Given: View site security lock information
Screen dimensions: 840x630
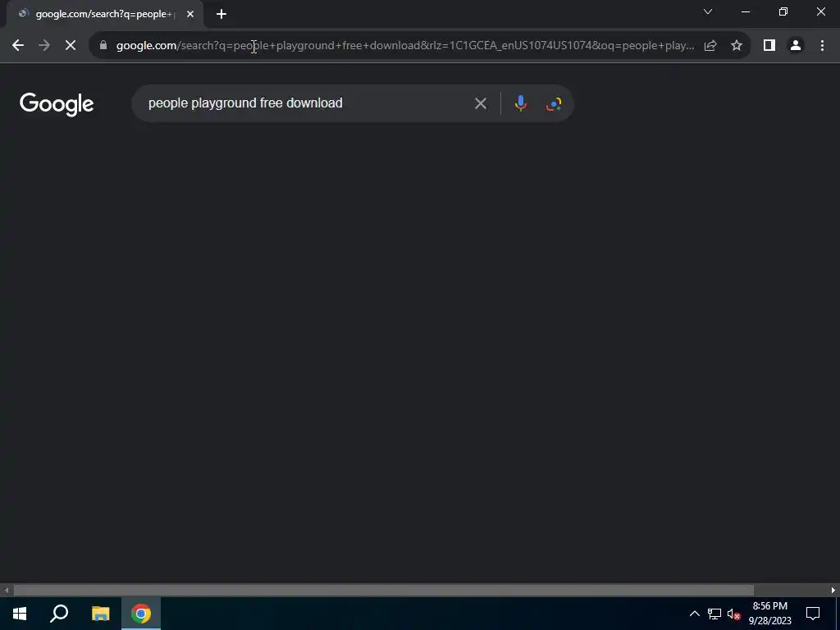Looking at the screenshot, I should point(103,46).
